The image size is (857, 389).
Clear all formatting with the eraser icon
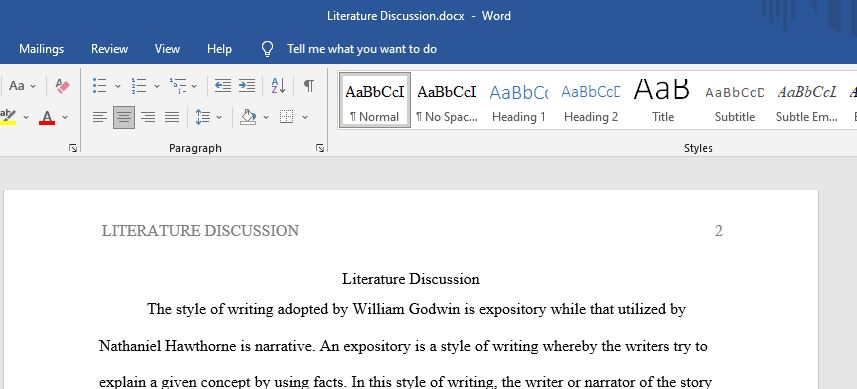coord(62,86)
